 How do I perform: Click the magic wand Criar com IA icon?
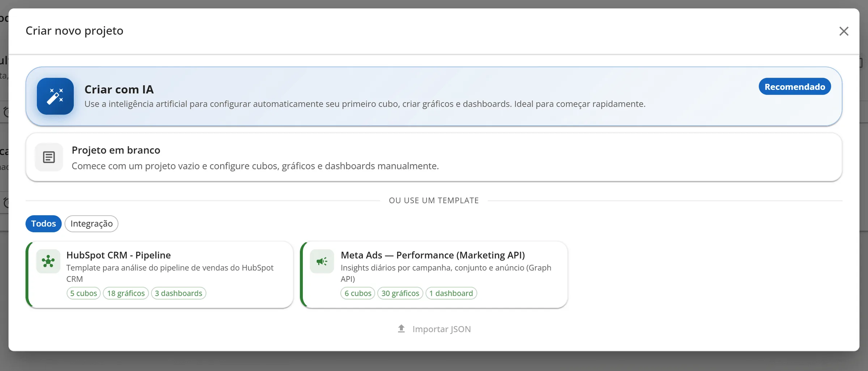tap(55, 96)
